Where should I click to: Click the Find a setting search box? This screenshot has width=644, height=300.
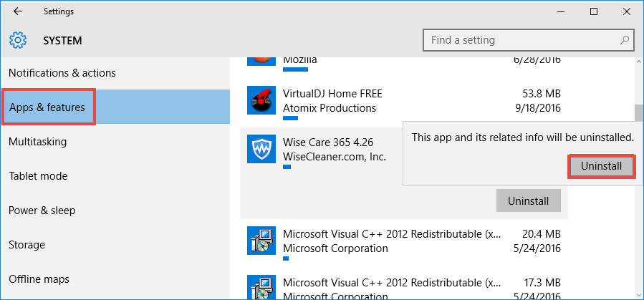pyautogui.click(x=522, y=40)
